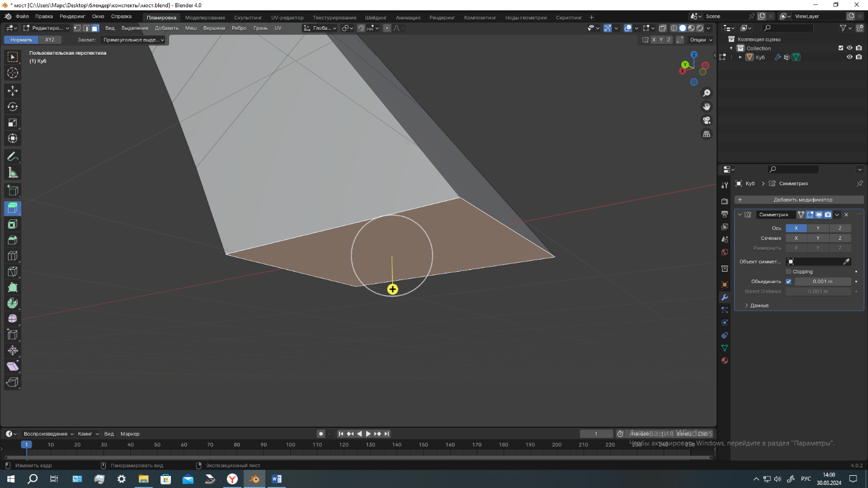Enable the Clipping checkbox
The width and height of the screenshot is (868, 488).
pyautogui.click(x=789, y=272)
